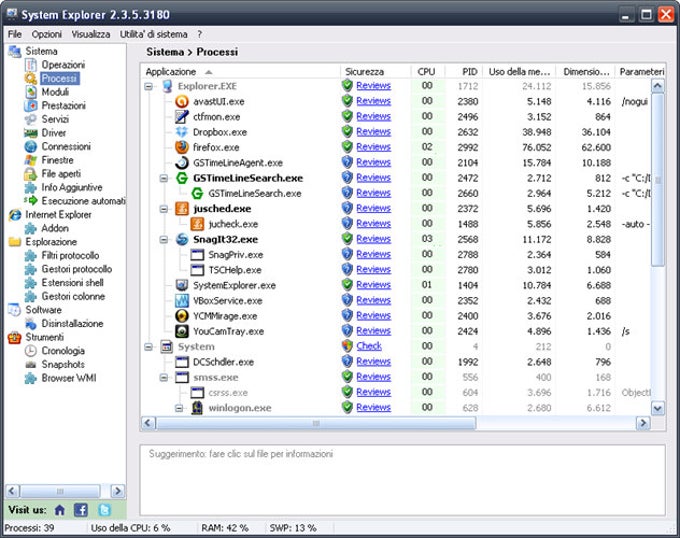Open the Reviews link for Dropbox.exe
Image resolution: width=680 pixels, height=538 pixels.
(x=373, y=132)
